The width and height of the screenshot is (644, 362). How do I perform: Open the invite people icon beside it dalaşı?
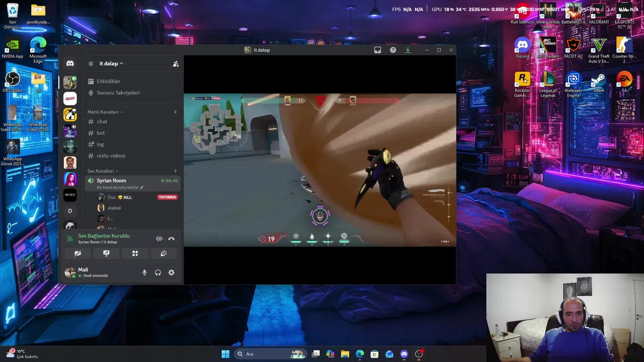coord(176,64)
